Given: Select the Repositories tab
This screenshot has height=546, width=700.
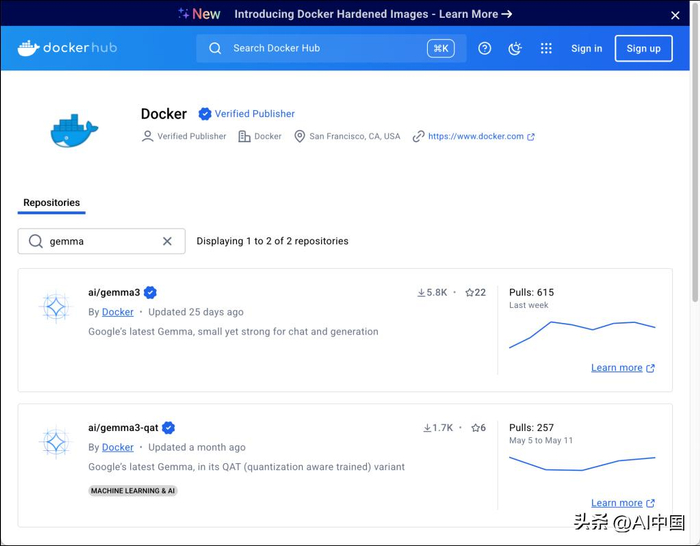Looking at the screenshot, I should [x=51, y=203].
